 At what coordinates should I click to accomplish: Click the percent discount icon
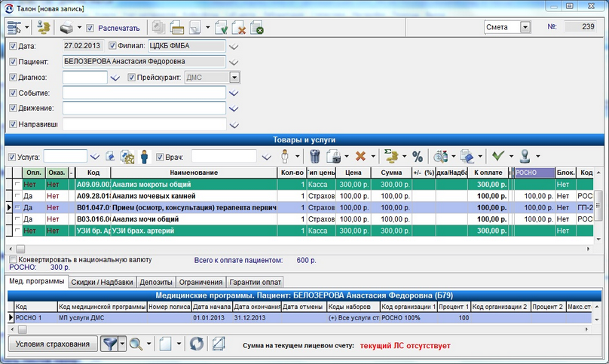point(418,157)
